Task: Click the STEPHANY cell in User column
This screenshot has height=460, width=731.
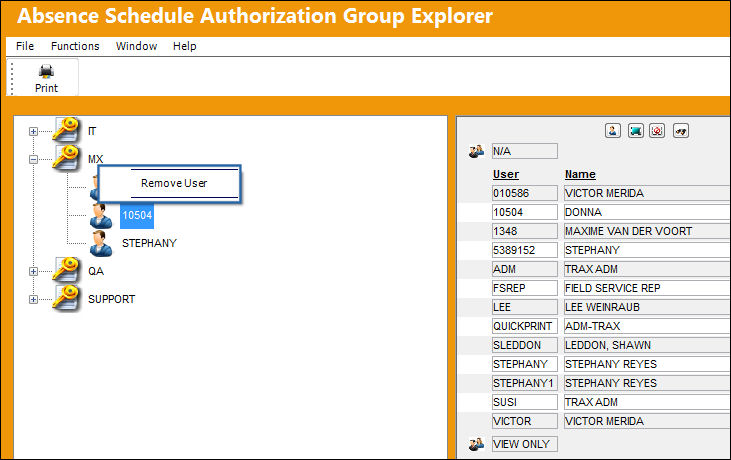Action: [524, 364]
